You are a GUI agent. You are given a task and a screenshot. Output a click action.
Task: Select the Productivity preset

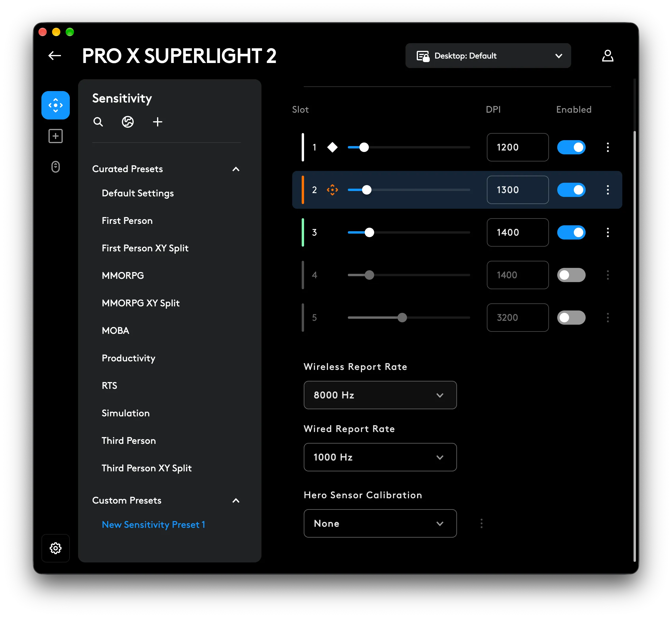(x=128, y=358)
